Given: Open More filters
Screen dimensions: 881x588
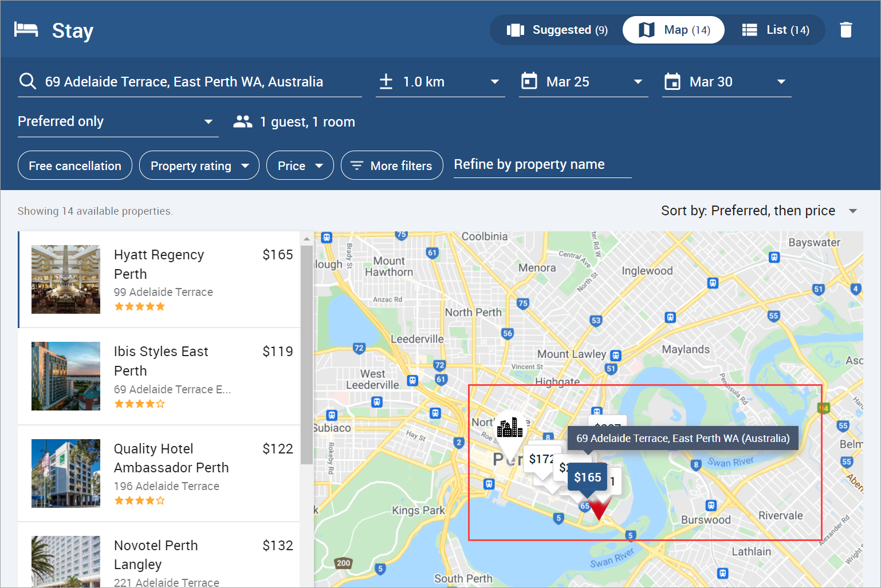Looking at the screenshot, I should pos(392,165).
